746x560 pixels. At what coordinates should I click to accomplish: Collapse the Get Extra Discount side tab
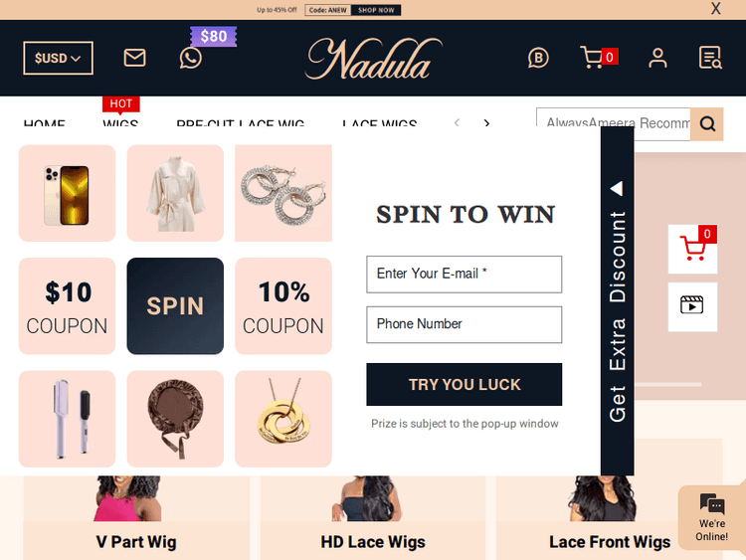[x=617, y=300]
